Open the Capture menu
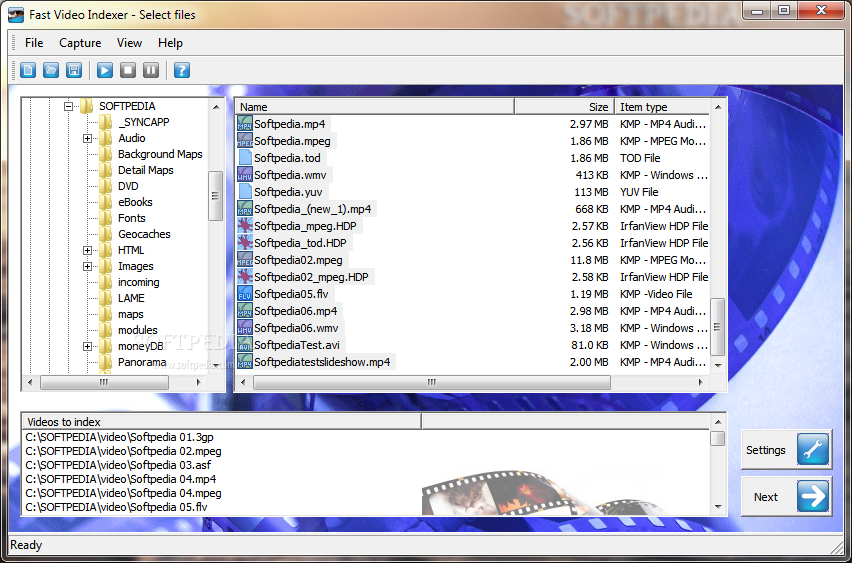Screen dimensions: 852x563 80,43
